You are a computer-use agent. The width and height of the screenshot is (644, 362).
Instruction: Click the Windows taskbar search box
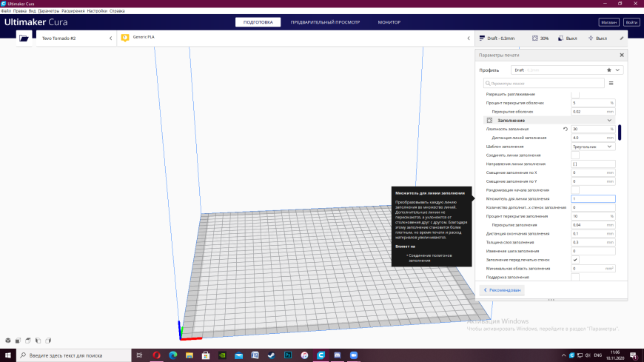click(74, 355)
